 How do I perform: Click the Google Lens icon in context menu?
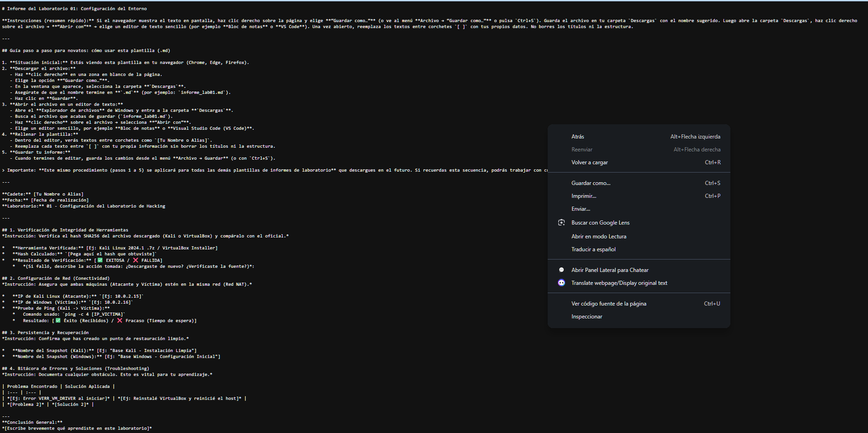[x=561, y=223]
